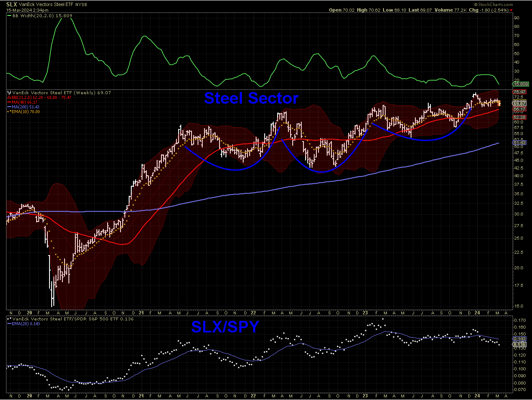
Task: Click the 0.170 label on ratio axis
Action: (x=520, y=320)
